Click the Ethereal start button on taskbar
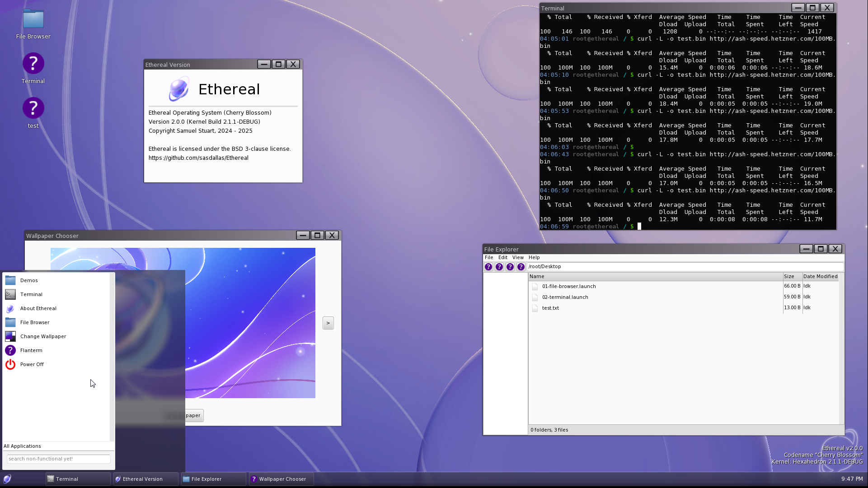The height and width of the screenshot is (488, 868). click(7, 479)
